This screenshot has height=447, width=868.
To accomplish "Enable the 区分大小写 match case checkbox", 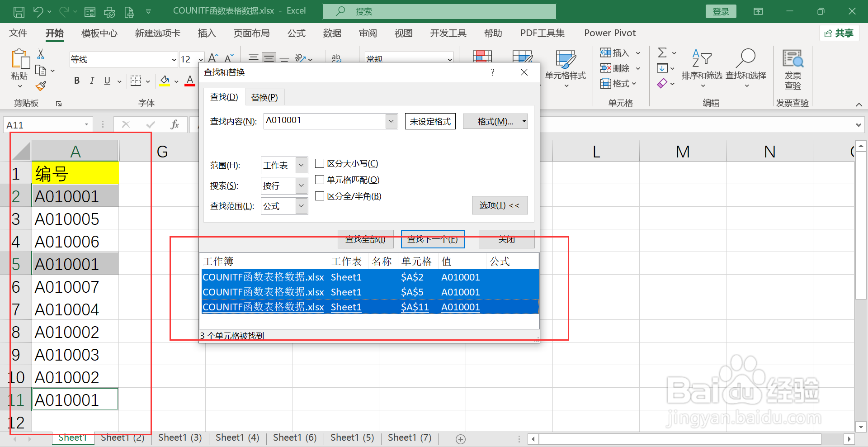I will (x=320, y=163).
